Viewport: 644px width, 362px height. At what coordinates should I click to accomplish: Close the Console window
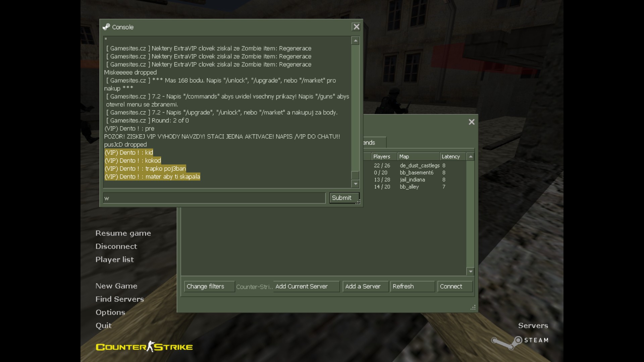tap(356, 27)
